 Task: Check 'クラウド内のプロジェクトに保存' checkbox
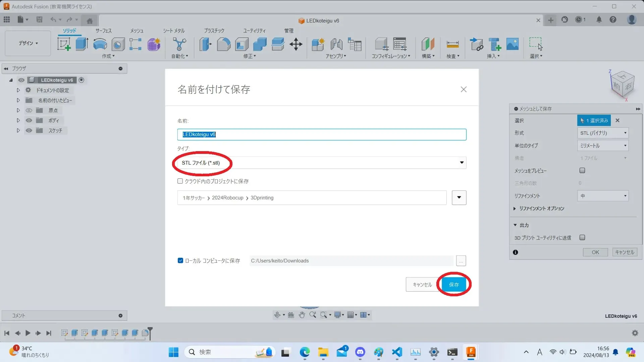[180, 181]
